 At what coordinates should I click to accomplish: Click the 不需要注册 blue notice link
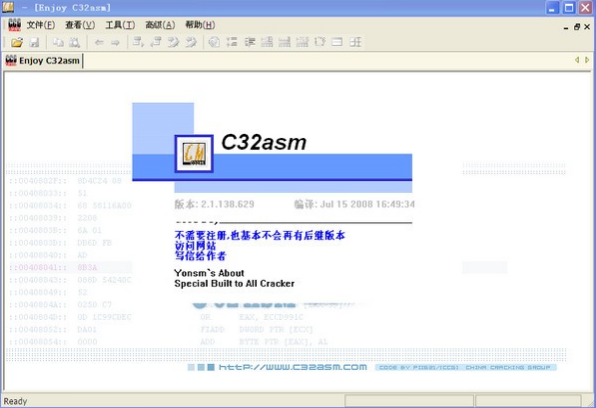pyautogui.click(x=260, y=236)
